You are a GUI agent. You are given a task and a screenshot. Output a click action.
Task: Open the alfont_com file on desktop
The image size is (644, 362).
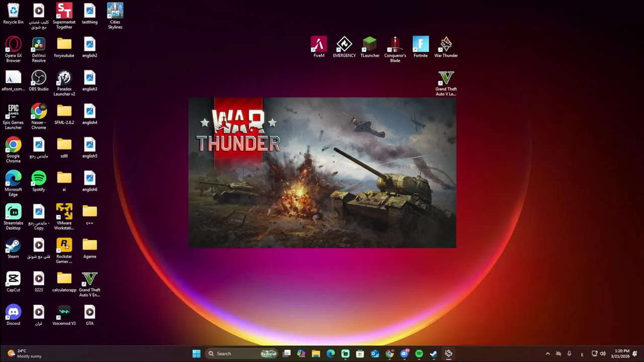click(x=13, y=81)
